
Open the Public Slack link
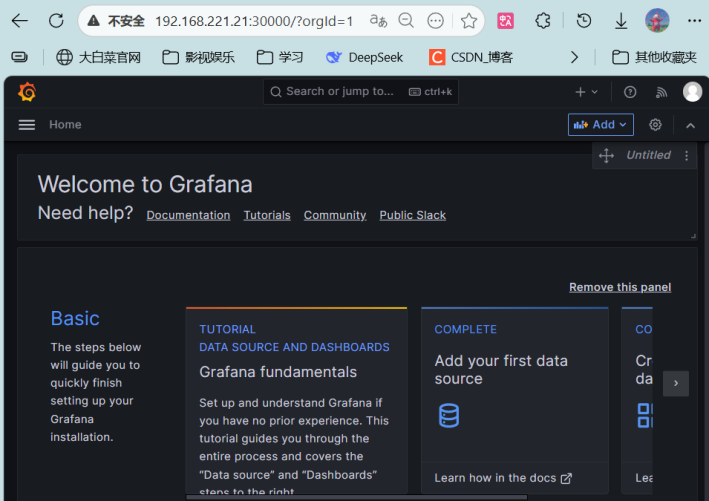tap(412, 215)
